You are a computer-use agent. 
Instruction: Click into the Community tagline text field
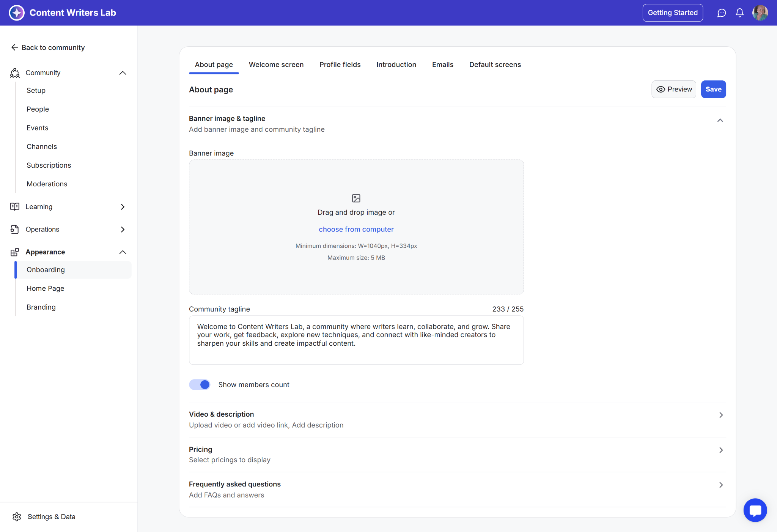(x=356, y=340)
